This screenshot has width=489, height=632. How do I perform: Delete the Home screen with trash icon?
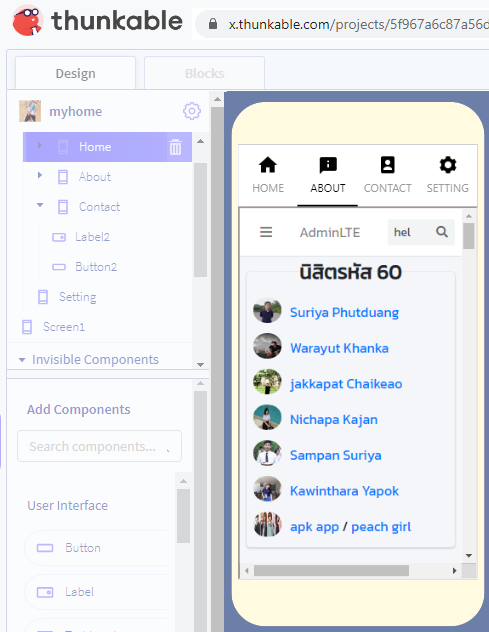175,147
